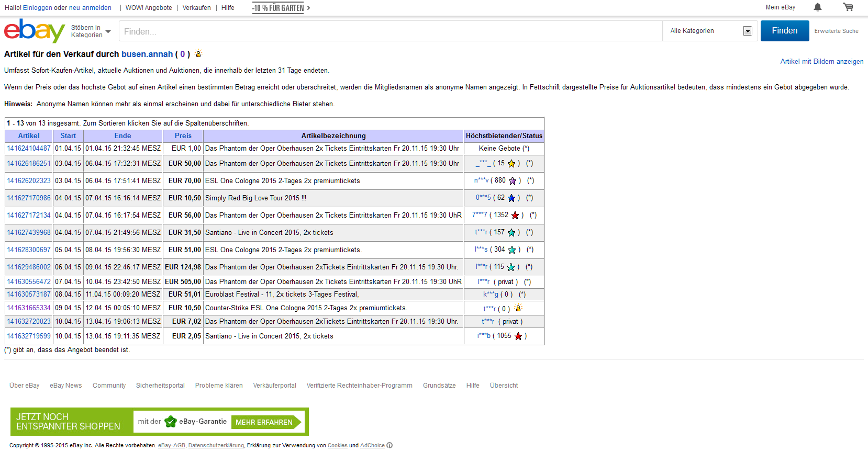
Task: Expand Stöbern in Kategorien dropdown
Action: 91,31
